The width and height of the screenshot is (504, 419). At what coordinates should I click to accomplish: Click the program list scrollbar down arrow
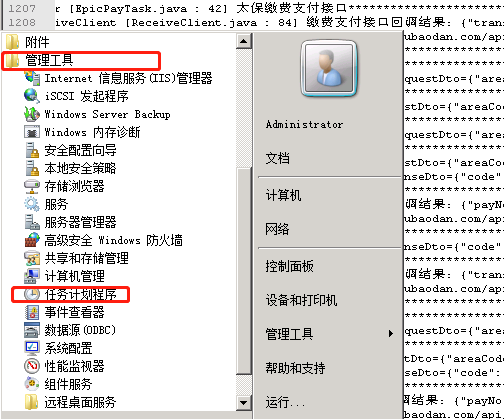pos(244,403)
